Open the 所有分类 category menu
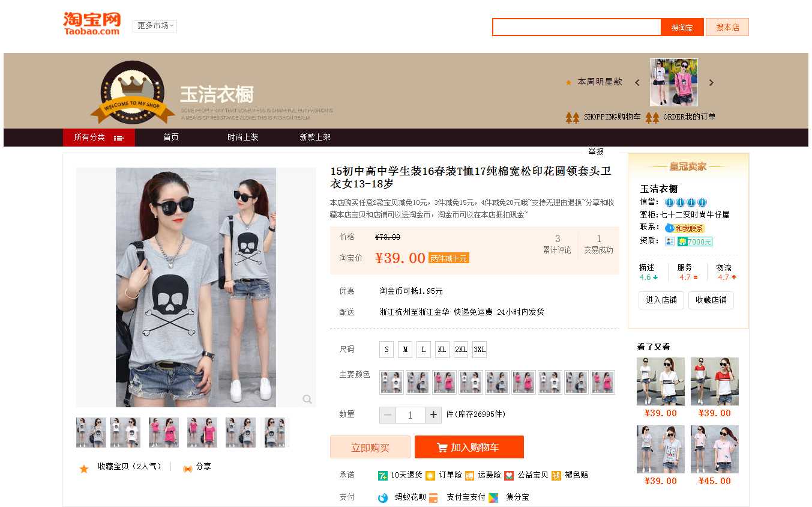Image resolution: width=812 pixels, height=507 pixels. point(98,138)
